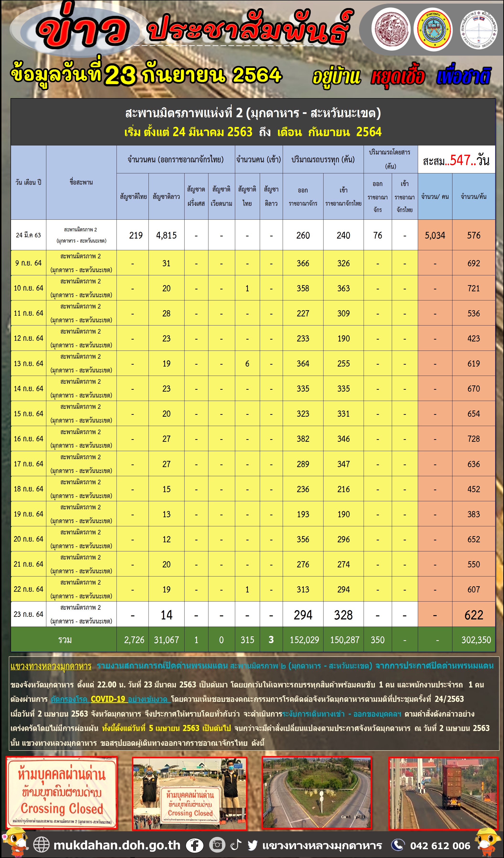Click the 23 ก.ย. 64 table row date

pyautogui.click(x=28, y=614)
